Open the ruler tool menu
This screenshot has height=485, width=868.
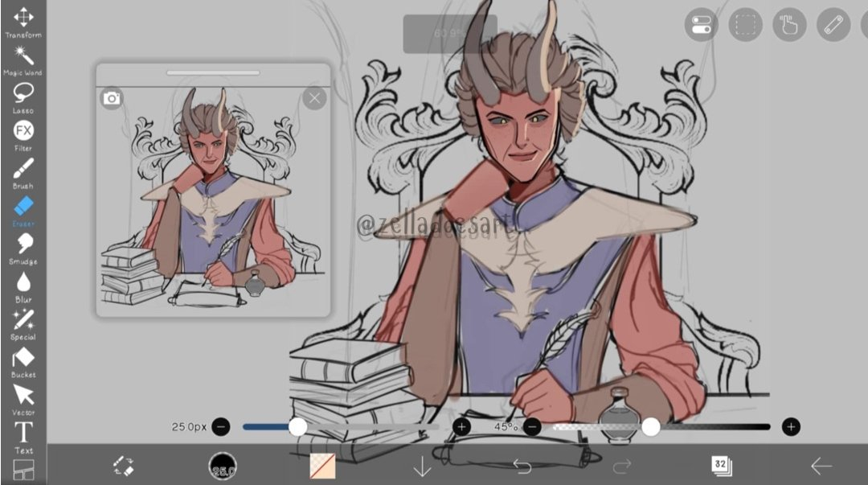833,26
